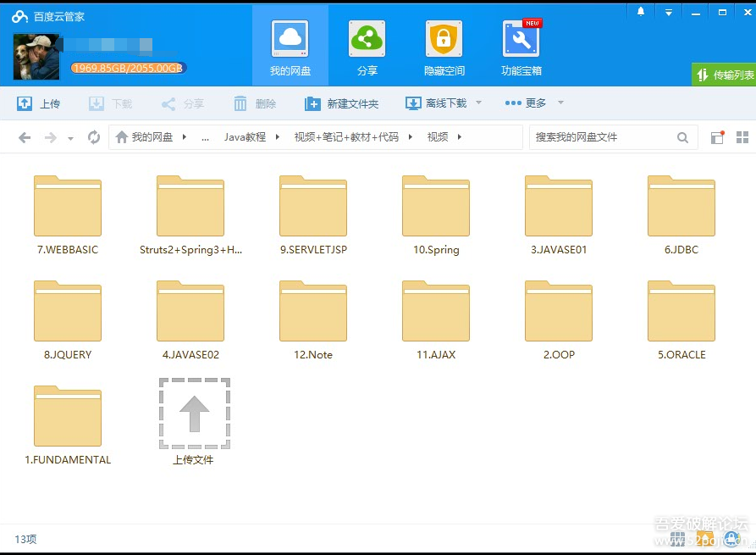
Task: Select the 4.JAVASE02 folder
Action: 190,320
